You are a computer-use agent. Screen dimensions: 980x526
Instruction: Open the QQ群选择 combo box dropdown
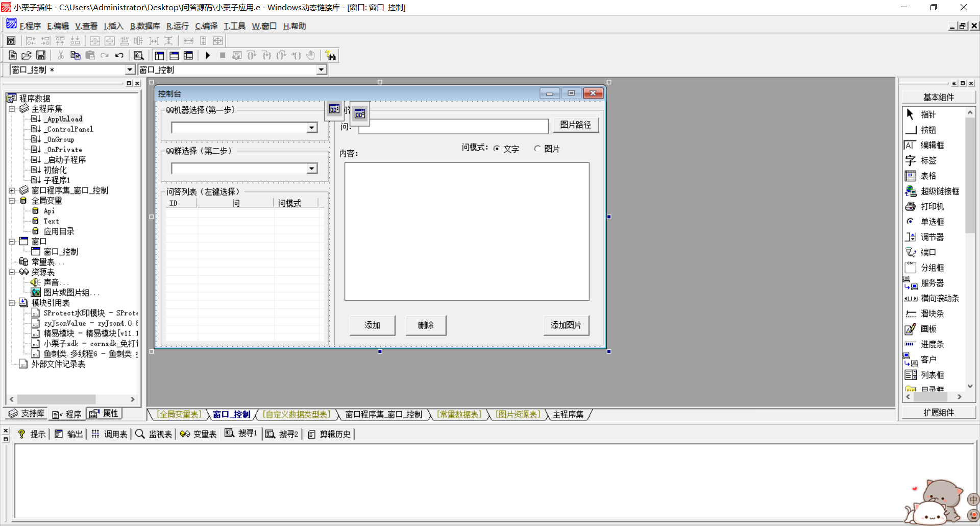click(312, 169)
